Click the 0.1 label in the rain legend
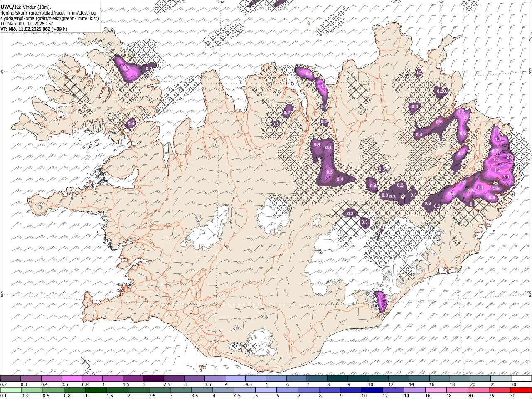Image resolution: width=532 pixels, height=399 pixels. (3, 396)
